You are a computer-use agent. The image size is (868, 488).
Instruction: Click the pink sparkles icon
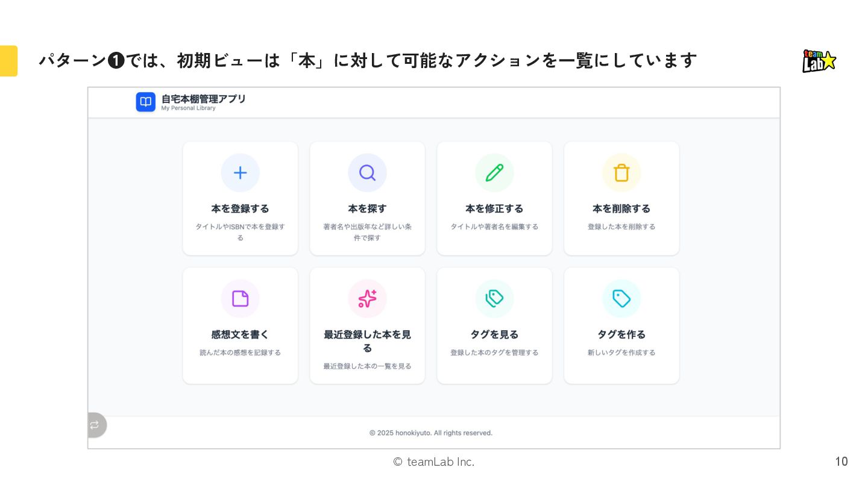367,299
